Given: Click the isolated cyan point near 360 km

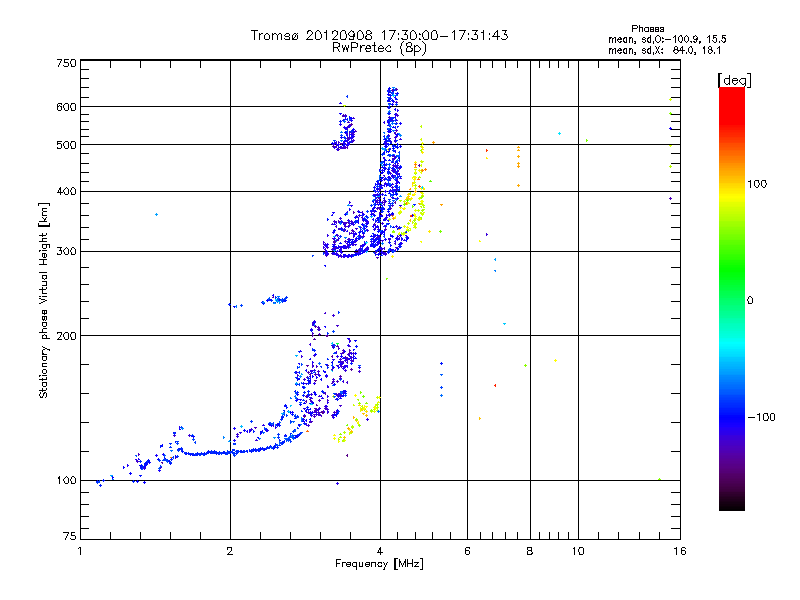Looking at the screenshot, I should tap(156, 215).
